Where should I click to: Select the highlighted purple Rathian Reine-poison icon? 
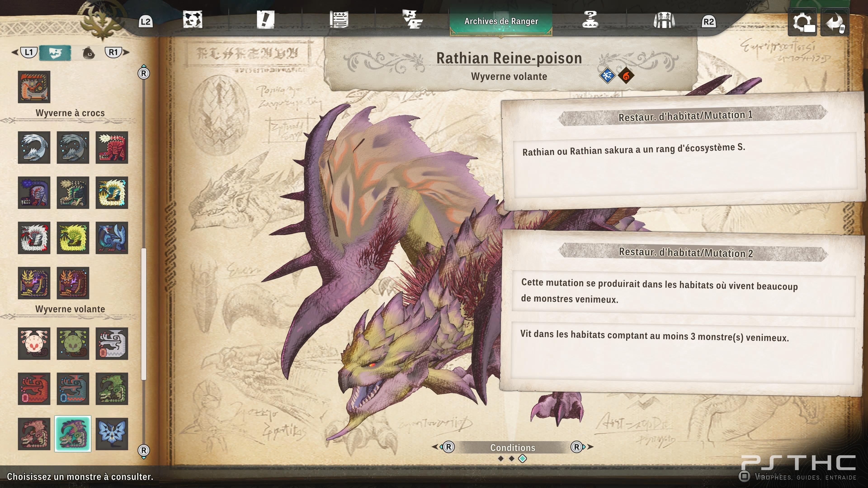point(73,434)
